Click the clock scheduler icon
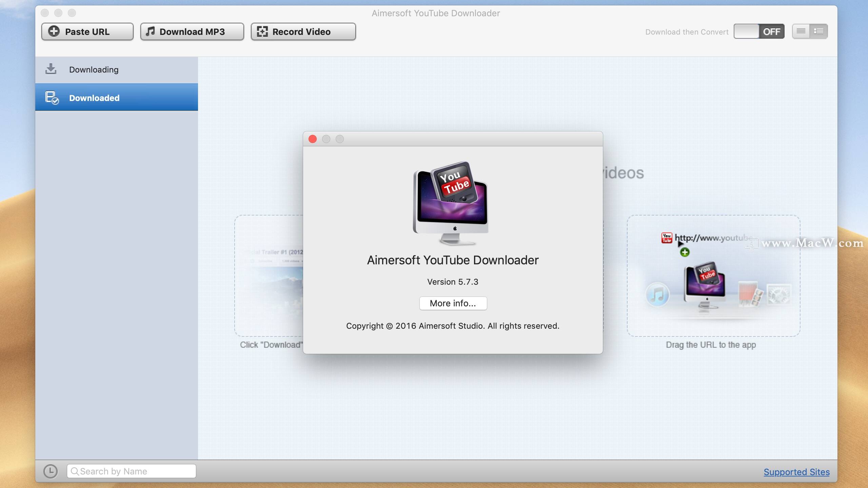Viewport: 868px width, 488px height. (x=51, y=471)
